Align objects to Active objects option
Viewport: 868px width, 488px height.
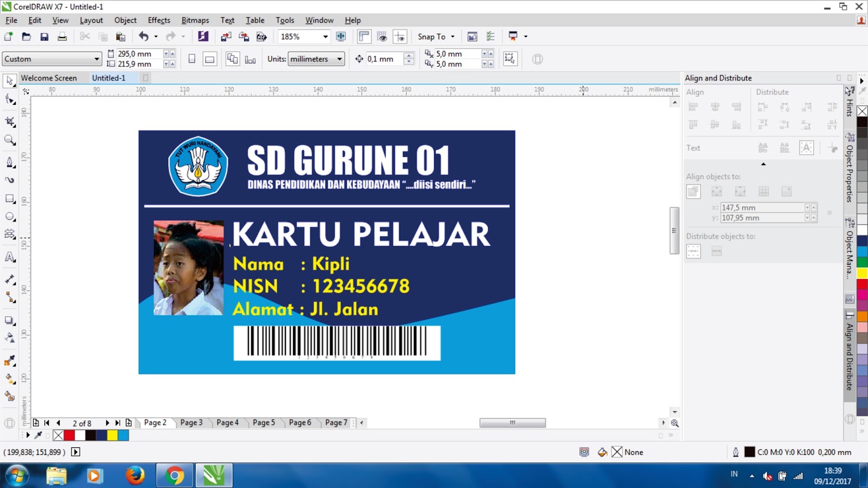coord(693,191)
